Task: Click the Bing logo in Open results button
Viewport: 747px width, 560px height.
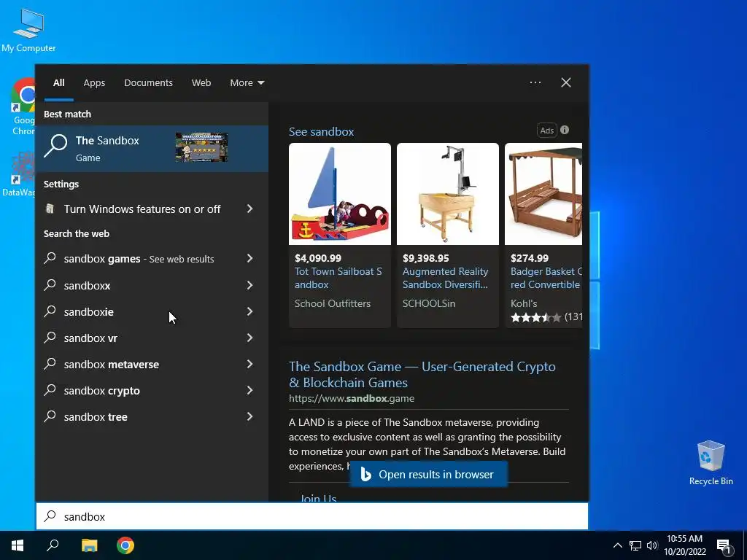Action: pyautogui.click(x=365, y=474)
